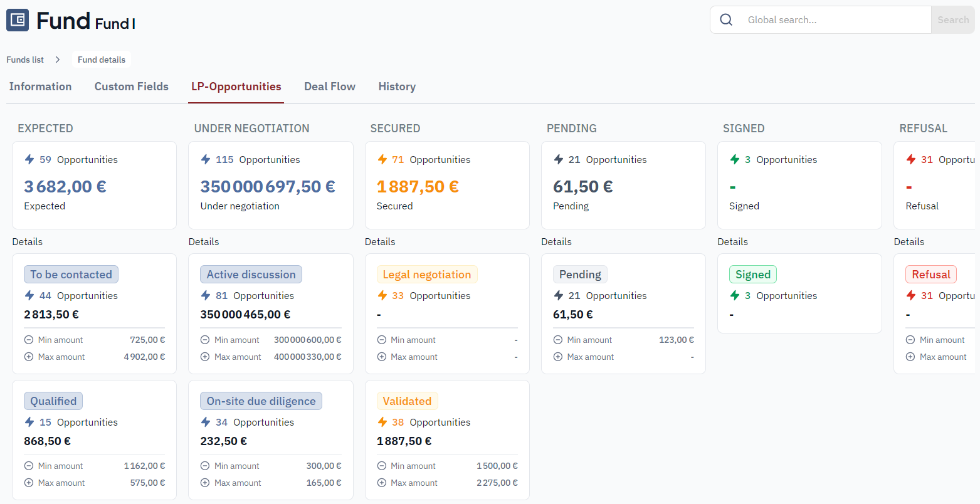980x504 pixels.
Task: Open the On-site due diligence stage badge
Action: (x=261, y=401)
